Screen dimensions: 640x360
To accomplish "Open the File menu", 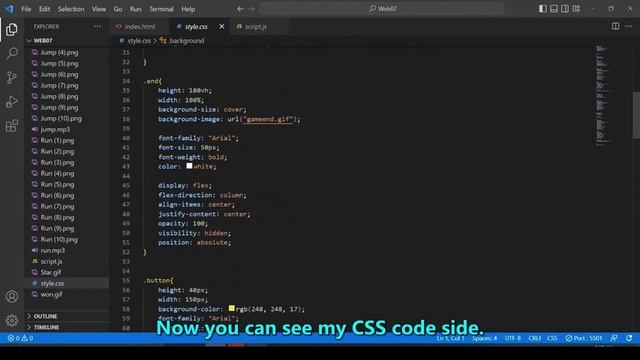I will pos(26,9).
